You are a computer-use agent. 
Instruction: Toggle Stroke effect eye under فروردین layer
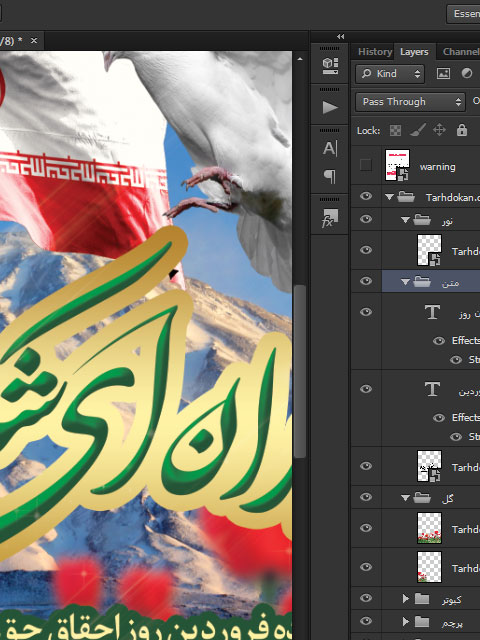point(456,437)
